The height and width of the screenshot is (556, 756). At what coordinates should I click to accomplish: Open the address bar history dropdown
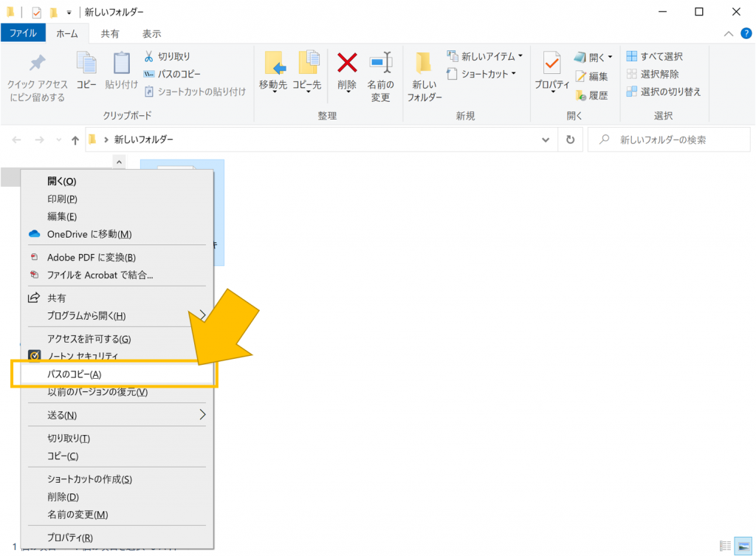(546, 140)
